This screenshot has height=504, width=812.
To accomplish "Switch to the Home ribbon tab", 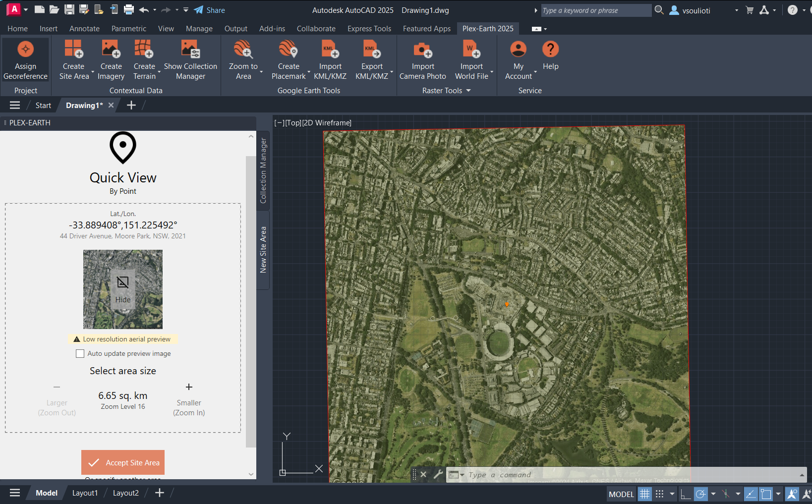I will 17,29.
